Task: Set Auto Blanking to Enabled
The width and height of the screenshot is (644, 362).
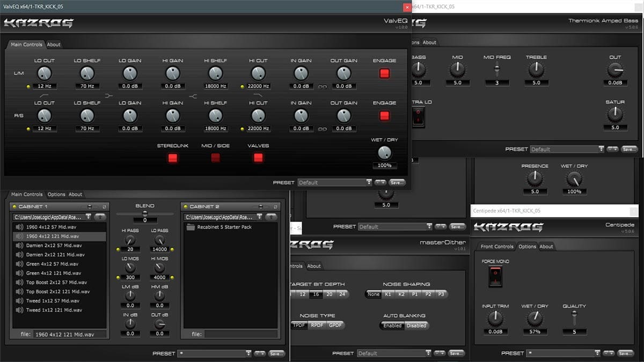Action: pos(392,325)
